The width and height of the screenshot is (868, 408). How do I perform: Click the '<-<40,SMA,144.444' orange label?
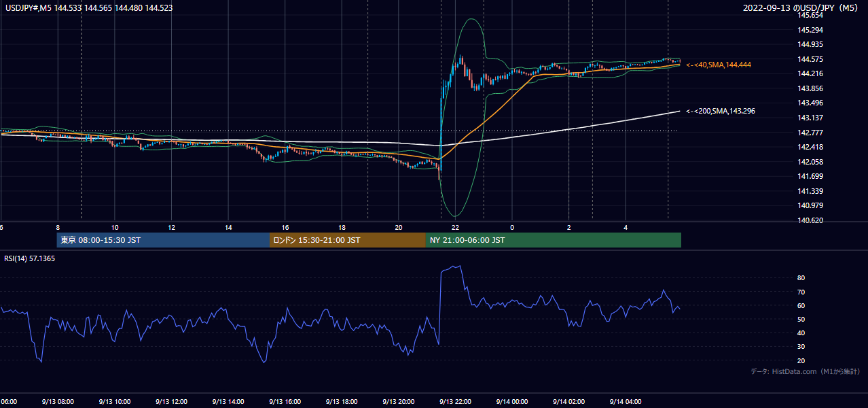pos(719,65)
